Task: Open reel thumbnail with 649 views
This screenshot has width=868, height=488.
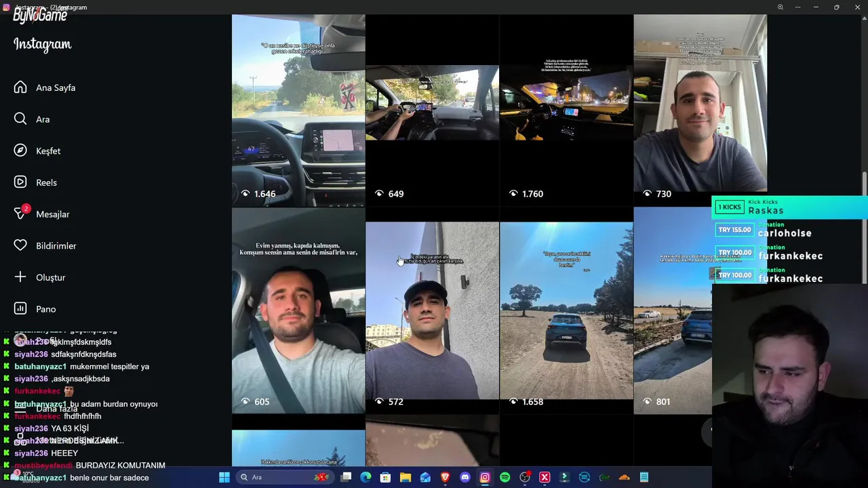Action: click(x=432, y=110)
